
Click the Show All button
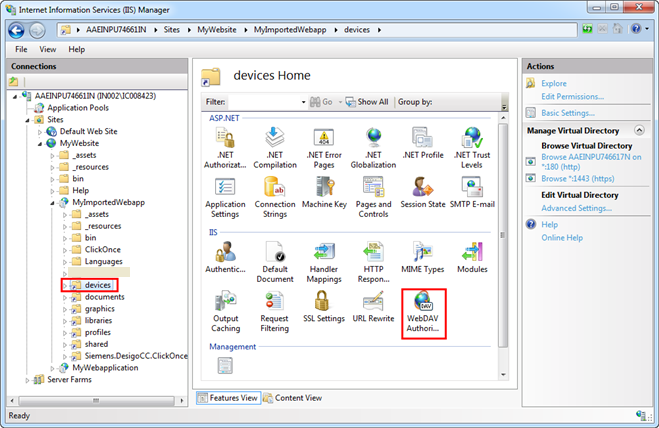(x=367, y=102)
